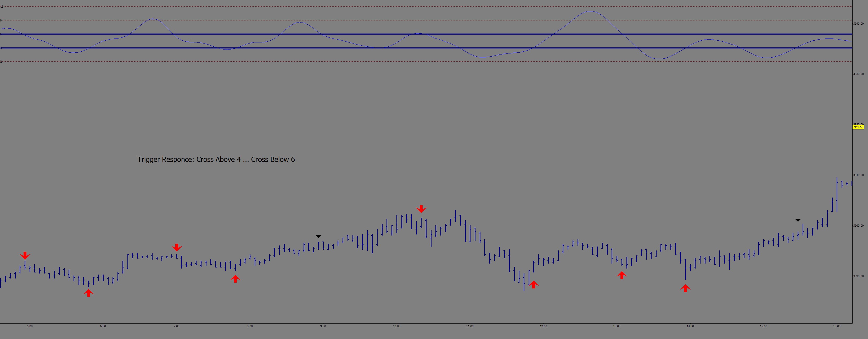
Task: Click the 12:00 time axis label
Action: point(544,326)
